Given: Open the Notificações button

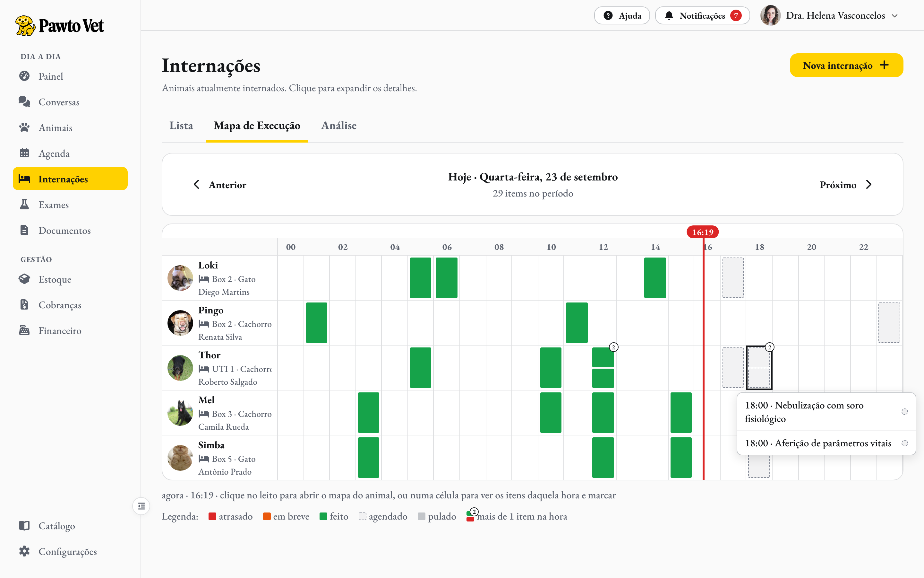Looking at the screenshot, I should tap(703, 16).
